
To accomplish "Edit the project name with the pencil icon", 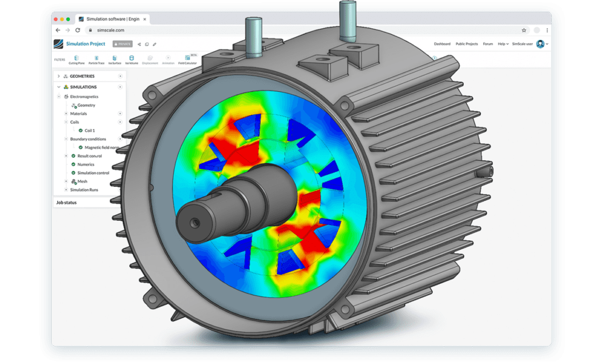I will pyautogui.click(x=155, y=44).
